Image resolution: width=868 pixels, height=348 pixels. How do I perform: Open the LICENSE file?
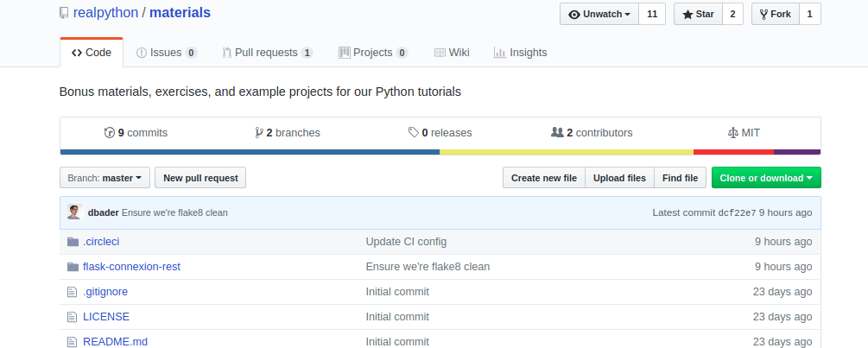(106, 317)
